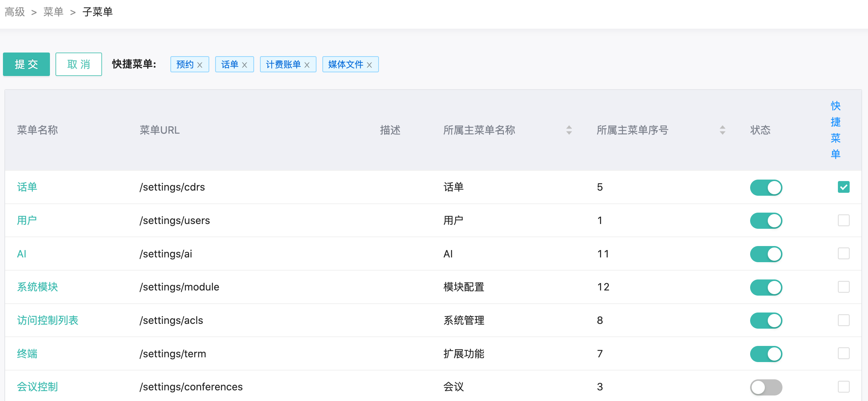Click the 取消 cancel button
This screenshot has width=868, height=401.
(79, 64)
